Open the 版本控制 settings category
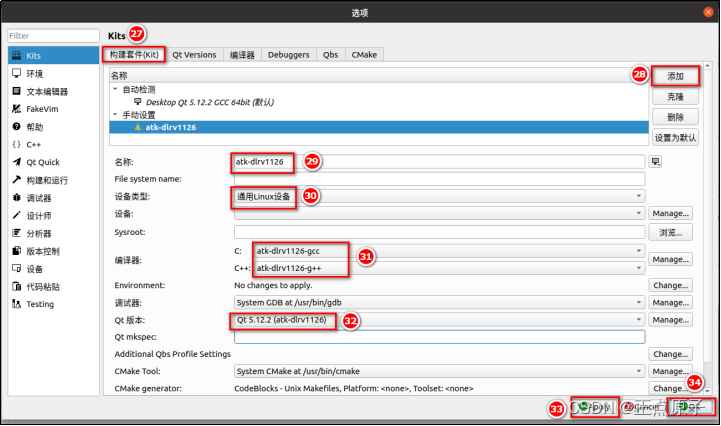The width and height of the screenshot is (721, 426). pyautogui.click(x=53, y=251)
